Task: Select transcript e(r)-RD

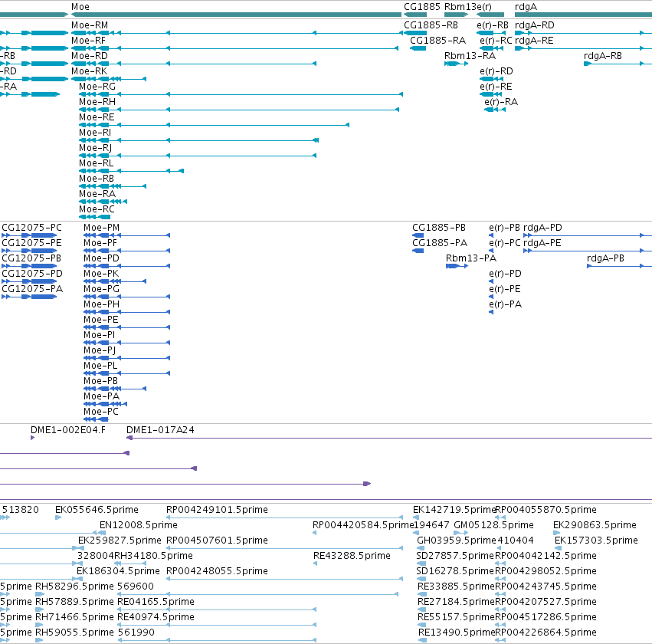Action: coord(496,71)
